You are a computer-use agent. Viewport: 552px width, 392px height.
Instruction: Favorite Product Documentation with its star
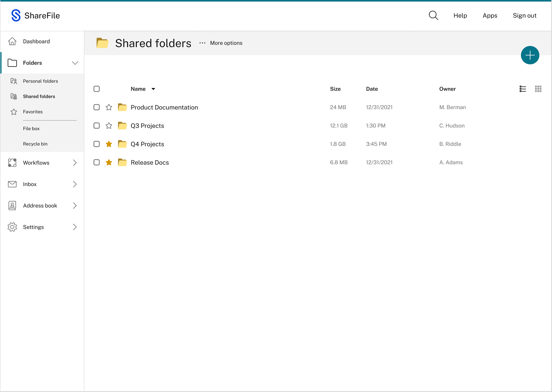[x=109, y=107]
